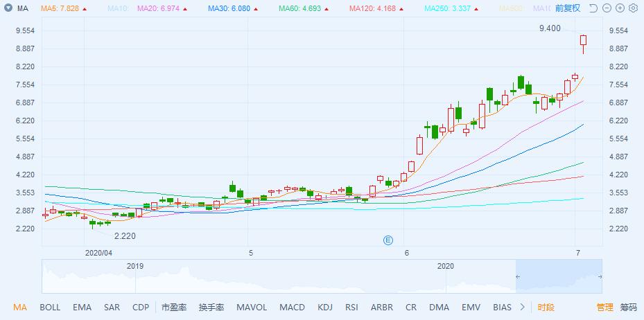Select the MACD indicator
Image resolution: width=644 pixels, height=320 pixels.
[x=292, y=308]
